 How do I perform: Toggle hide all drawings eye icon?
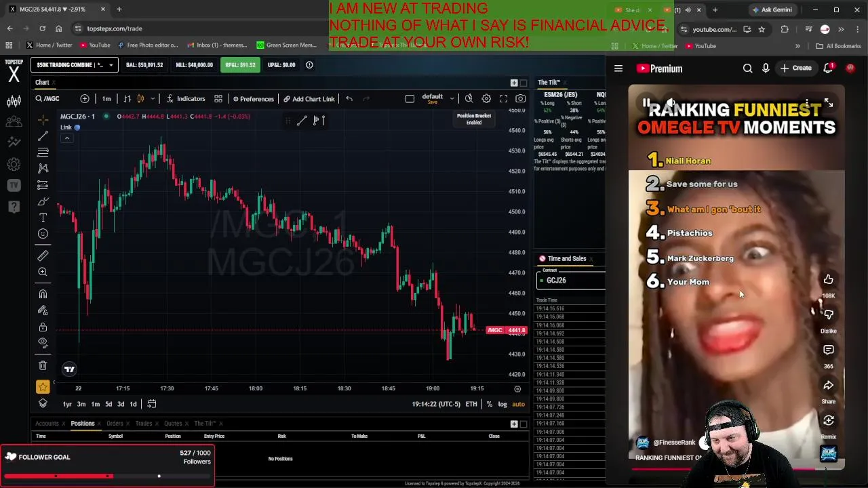pyautogui.click(x=43, y=343)
